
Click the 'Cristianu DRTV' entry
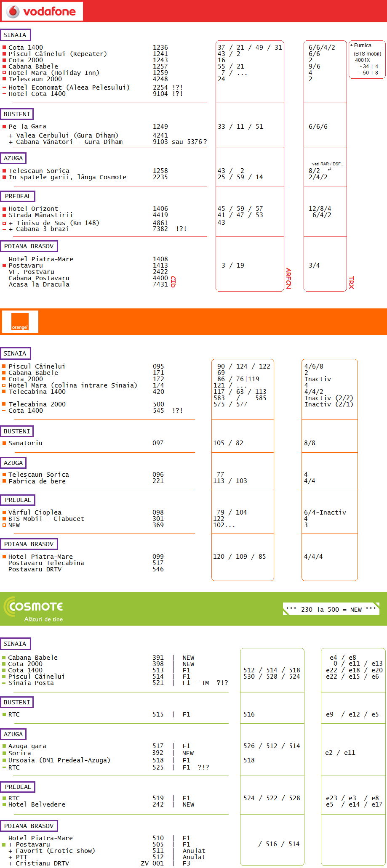click(43, 863)
